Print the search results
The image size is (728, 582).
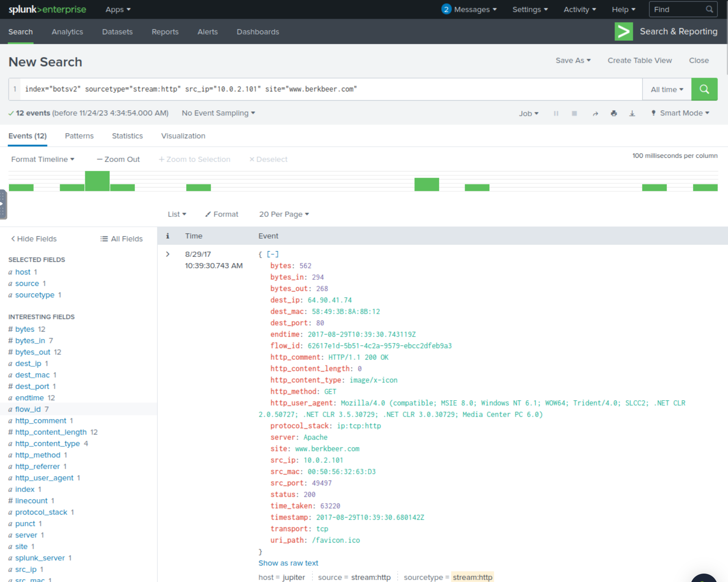pyautogui.click(x=614, y=113)
